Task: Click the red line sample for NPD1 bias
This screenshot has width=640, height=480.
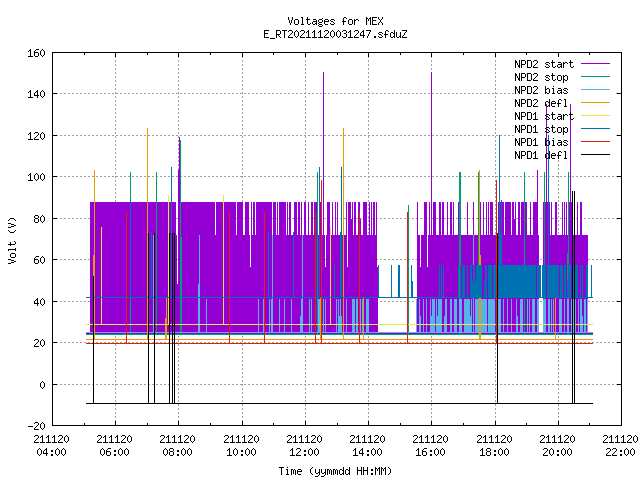Action: (595, 142)
